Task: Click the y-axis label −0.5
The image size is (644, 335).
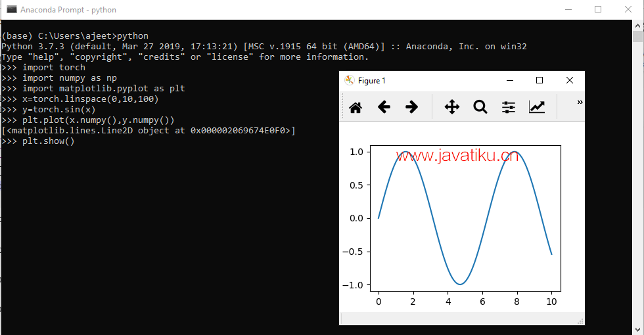Action: [354, 252]
